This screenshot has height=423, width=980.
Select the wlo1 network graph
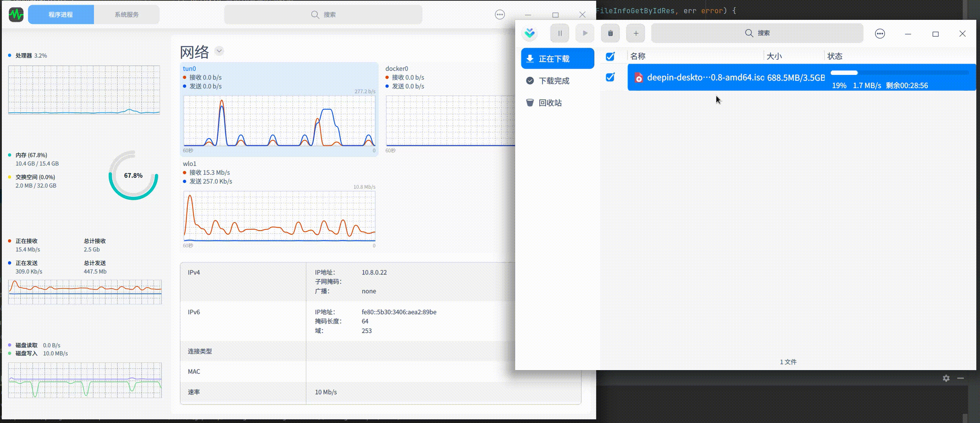279,216
